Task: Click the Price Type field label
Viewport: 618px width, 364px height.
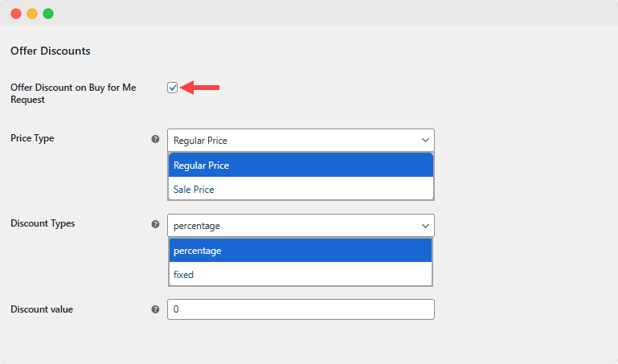Action: click(32, 138)
